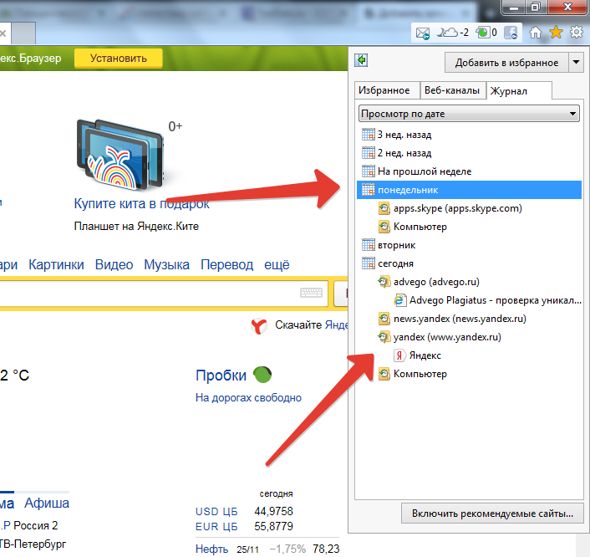The height and width of the screenshot is (557, 590).
Task: Click the Россия 2 TV channel text
Action: tap(35, 525)
